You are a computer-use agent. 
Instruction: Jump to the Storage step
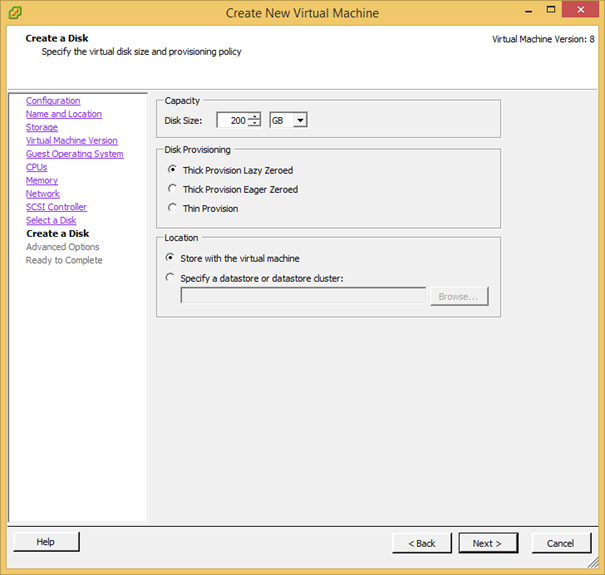pyautogui.click(x=42, y=127)
